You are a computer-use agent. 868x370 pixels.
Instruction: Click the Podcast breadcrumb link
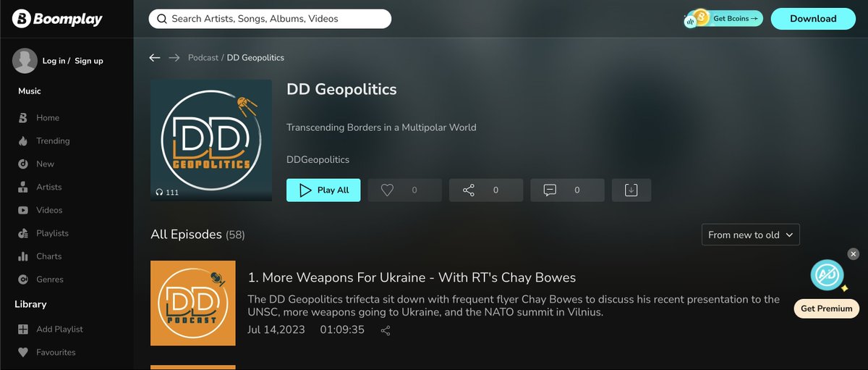pos(203,58)
